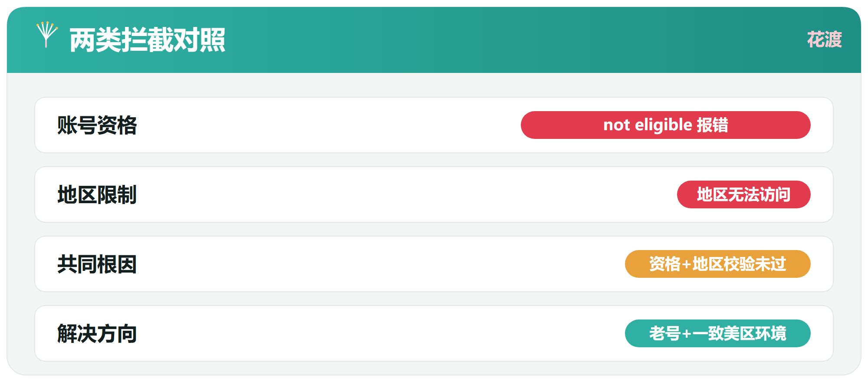Select the 共同根因 row label
Screen dimensions: 868x382
click(97, 264)
